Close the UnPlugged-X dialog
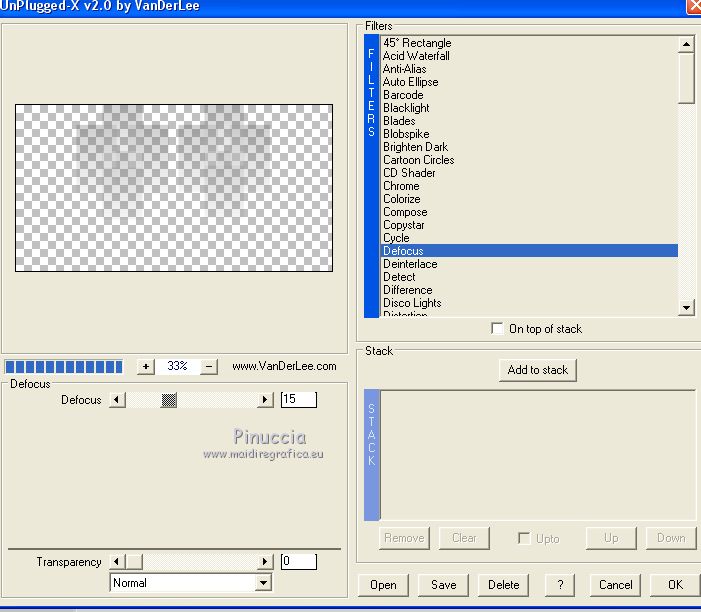The image size is (701, 612). [x=694, y=6]
